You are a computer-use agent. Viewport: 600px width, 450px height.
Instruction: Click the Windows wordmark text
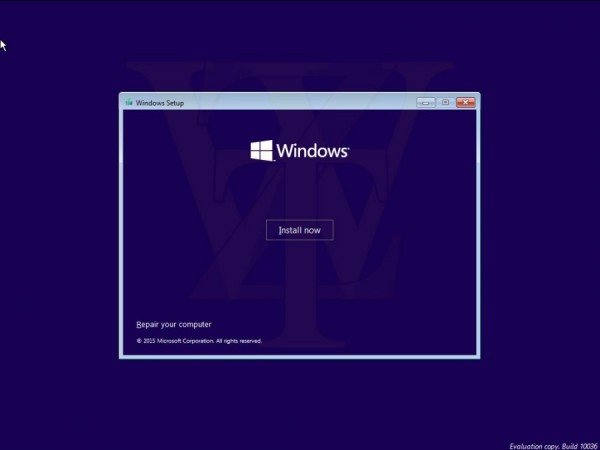(312, 151)
